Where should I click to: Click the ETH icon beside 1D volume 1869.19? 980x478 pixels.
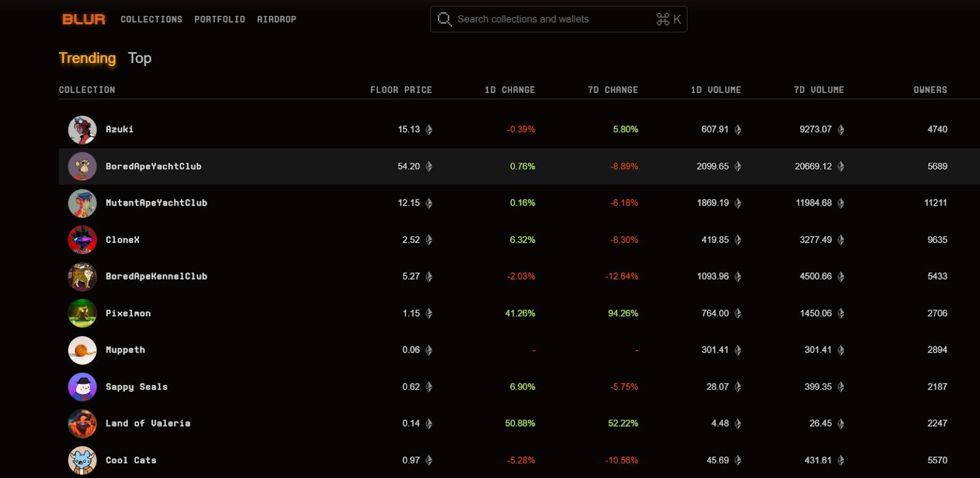pyautogui.click(x=737, y=203)
